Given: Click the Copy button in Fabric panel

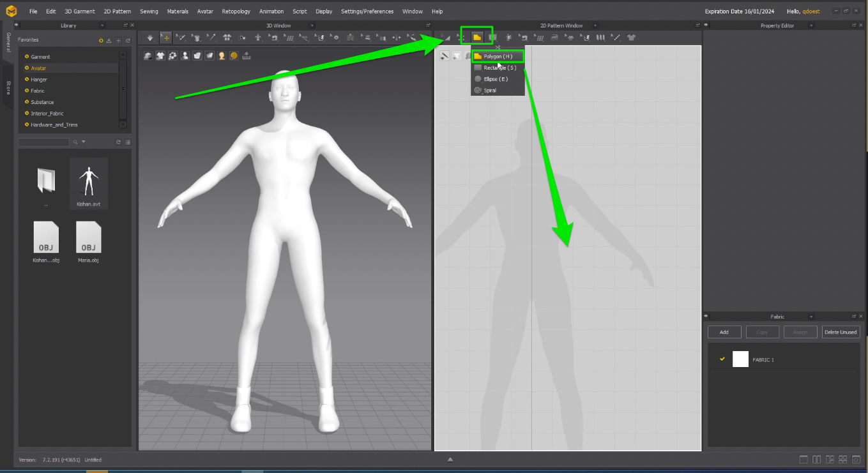Looking at the screenshot, I should click(x=762, y=332).
